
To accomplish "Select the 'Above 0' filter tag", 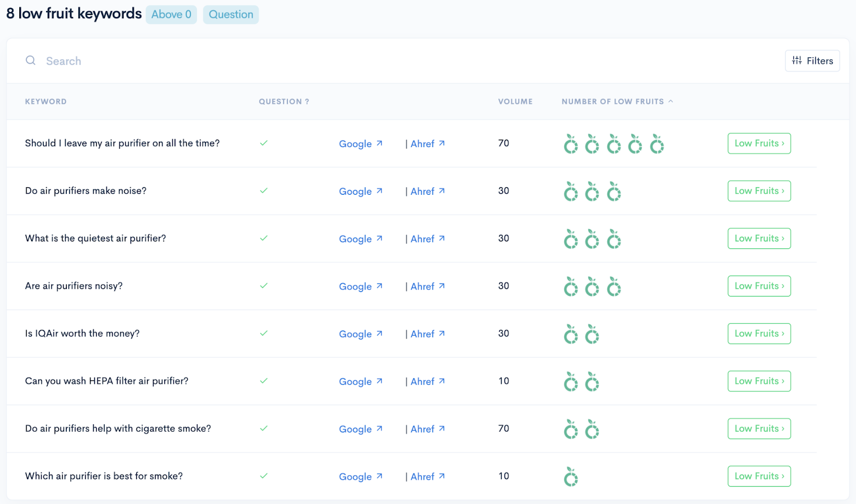I will coord(171,14).
